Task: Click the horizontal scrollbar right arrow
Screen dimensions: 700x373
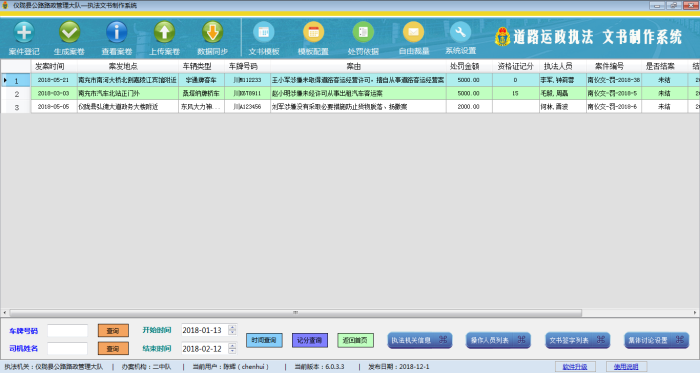Action: click(696, 313)
